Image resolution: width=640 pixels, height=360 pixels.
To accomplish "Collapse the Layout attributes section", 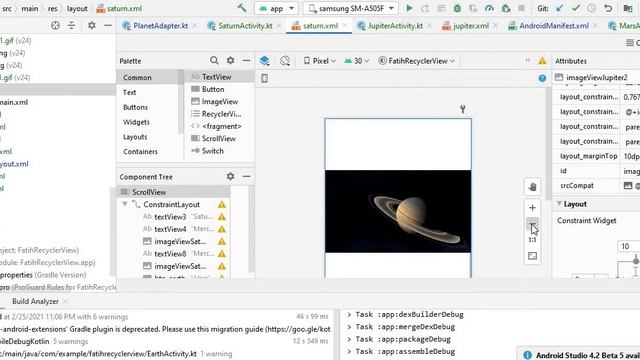I will pos(559,204).
